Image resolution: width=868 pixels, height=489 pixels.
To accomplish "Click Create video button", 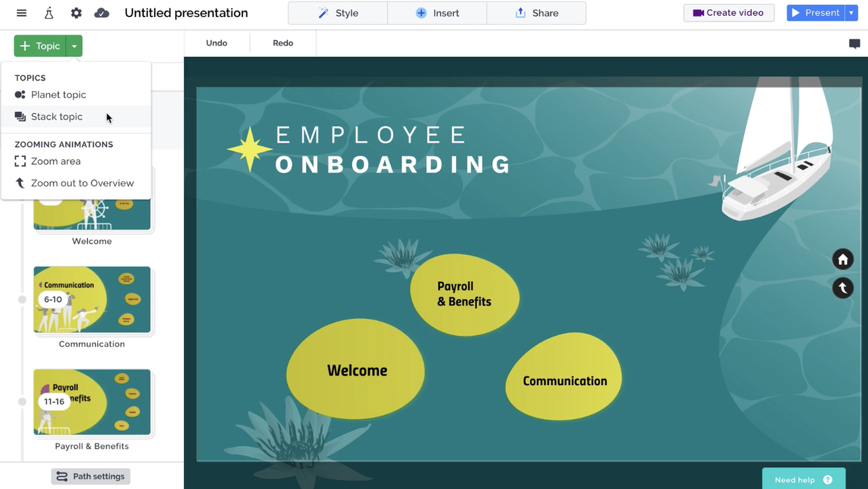I will (728, 13).
